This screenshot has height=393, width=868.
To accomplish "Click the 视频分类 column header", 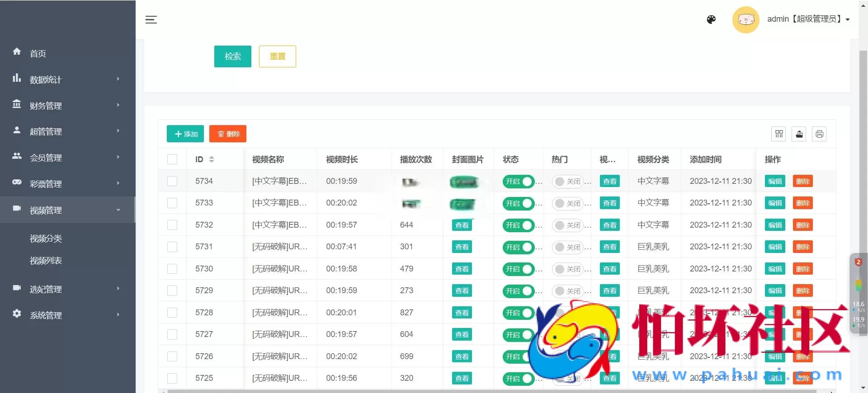I will 653,159.
